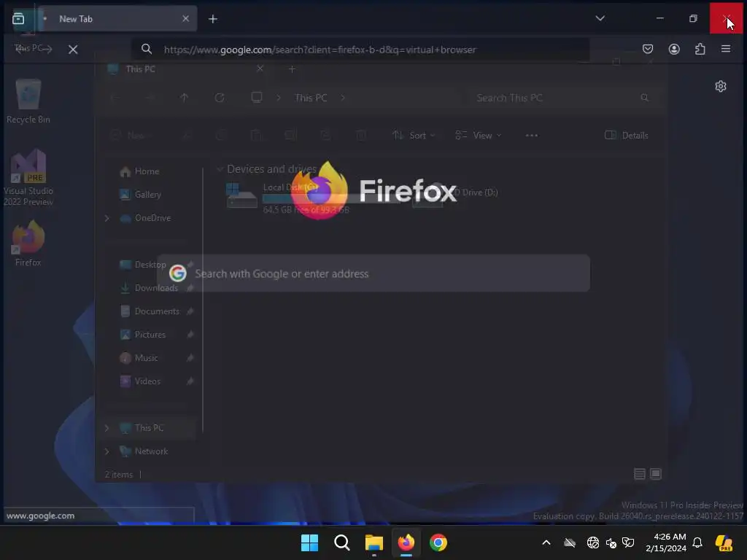Refresh the File Explorer view
Viewport: 747px width, 560px height.
coord(220,98)
